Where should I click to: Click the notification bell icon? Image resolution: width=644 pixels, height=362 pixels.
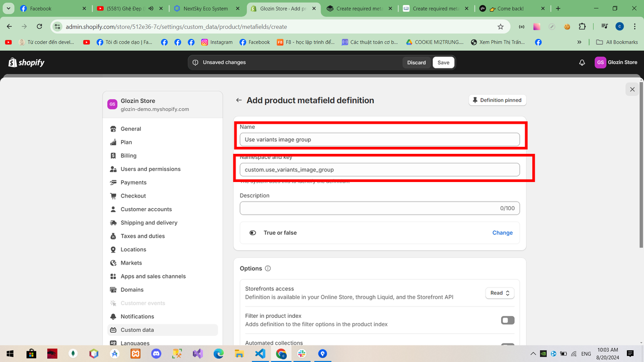click(582, 62)
